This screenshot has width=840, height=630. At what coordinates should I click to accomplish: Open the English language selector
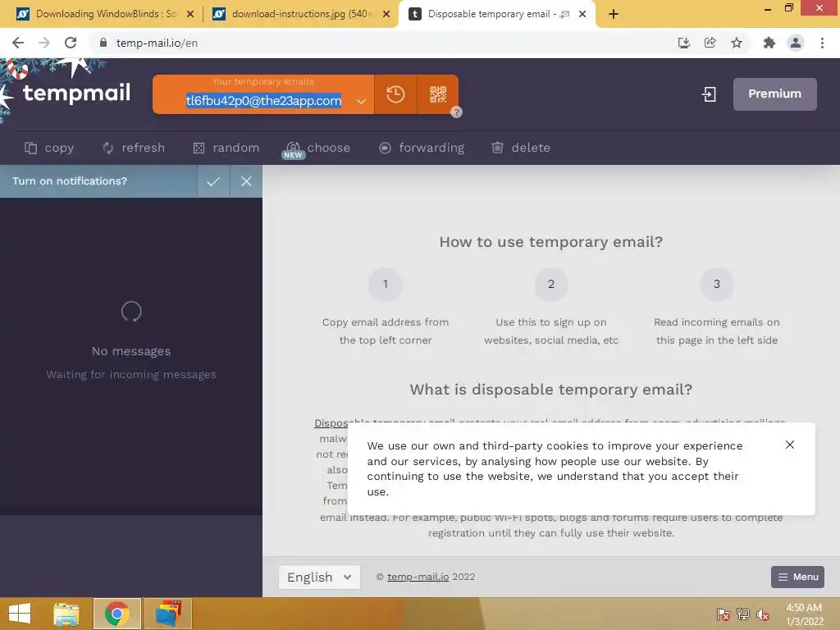(x=319, y=577)
